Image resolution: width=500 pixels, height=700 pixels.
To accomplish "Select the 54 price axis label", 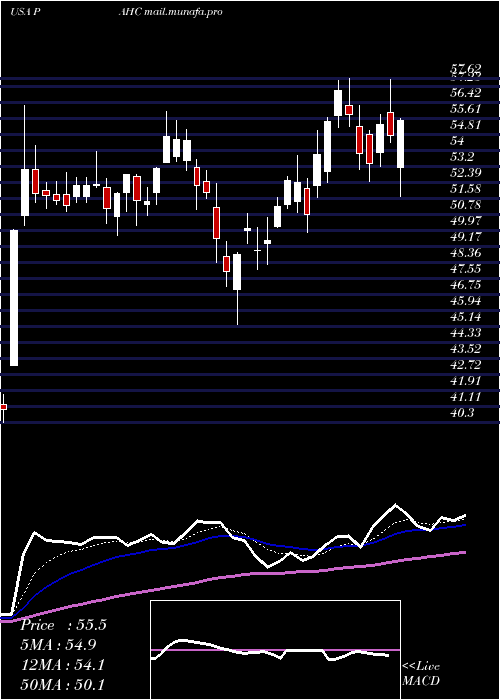I will [x=458, y=141].
